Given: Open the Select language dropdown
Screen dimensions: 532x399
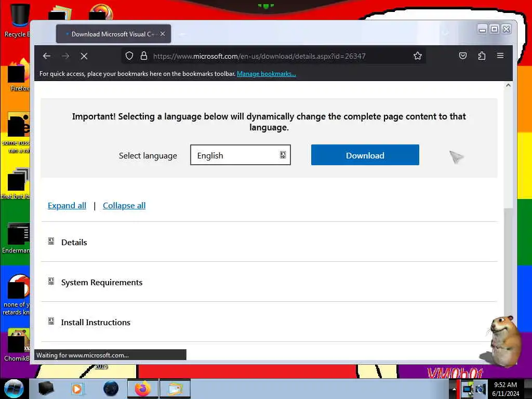Looking at the screenshot, I should point(240,155).
